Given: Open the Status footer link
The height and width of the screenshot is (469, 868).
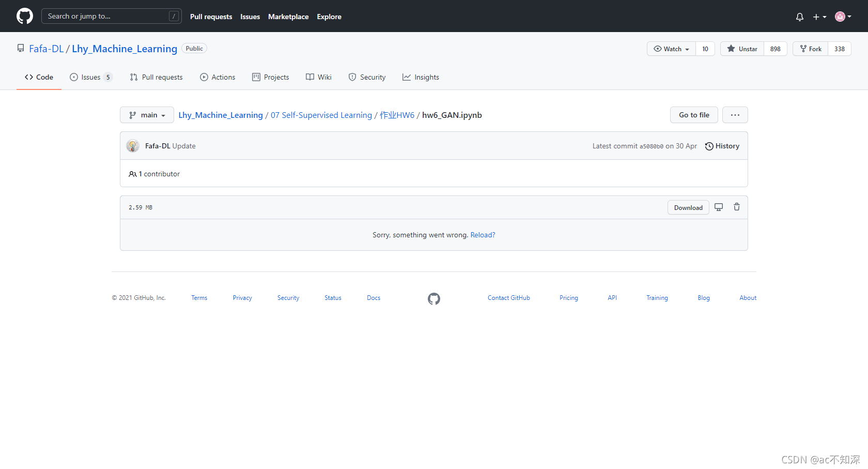Looking at the screenshot, I should [x=333, y=298].
